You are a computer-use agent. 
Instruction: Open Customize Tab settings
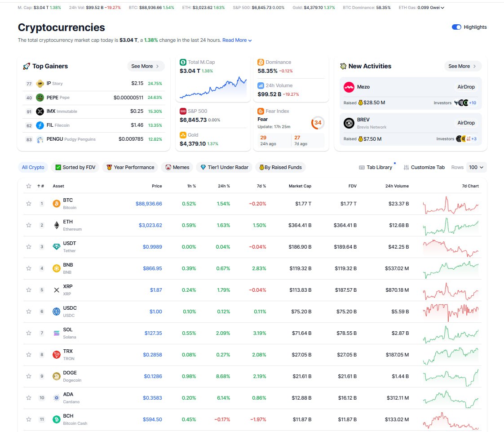coord(424,167)
